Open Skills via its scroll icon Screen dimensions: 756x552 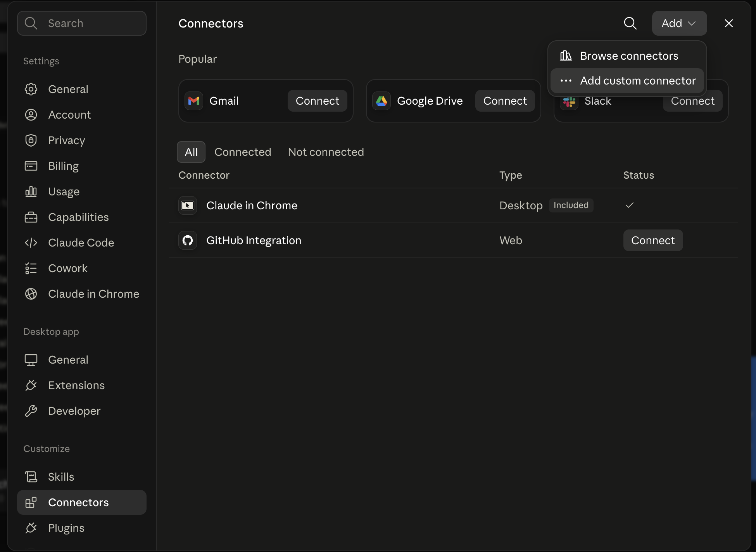click(x=31, y=477)
